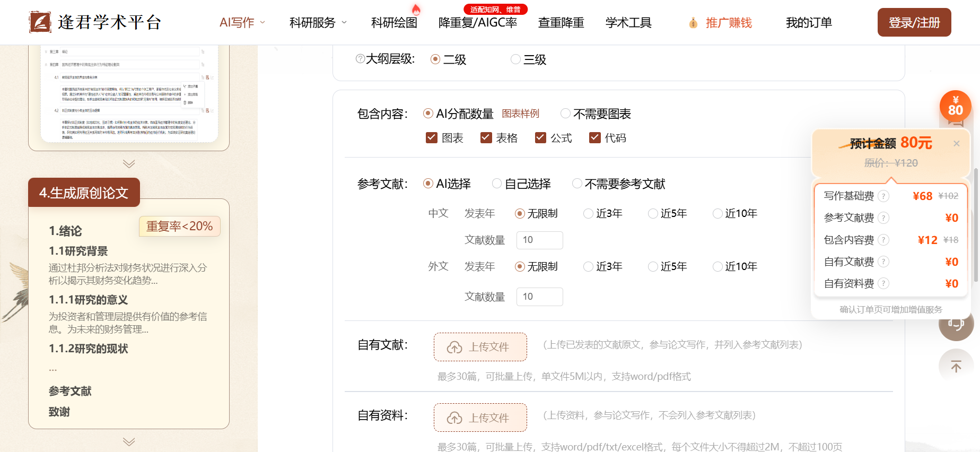Click the 逢君学术平台 logo icon

40,22
